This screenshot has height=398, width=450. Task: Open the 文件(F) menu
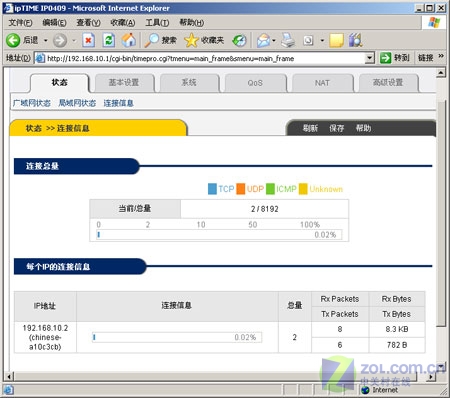click(x=20, y=23)
